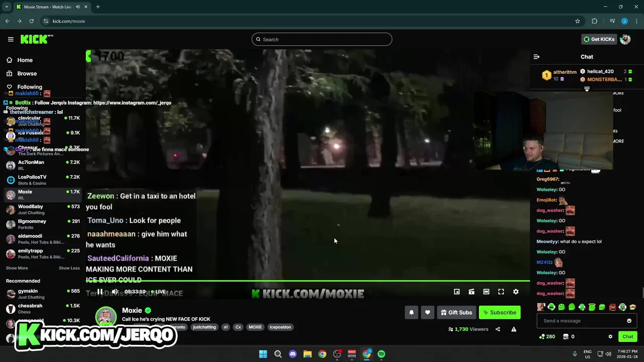The image size is (644, 362).
Task: Open Chrome three-dot menu
Action: click(x=636, y=21)
